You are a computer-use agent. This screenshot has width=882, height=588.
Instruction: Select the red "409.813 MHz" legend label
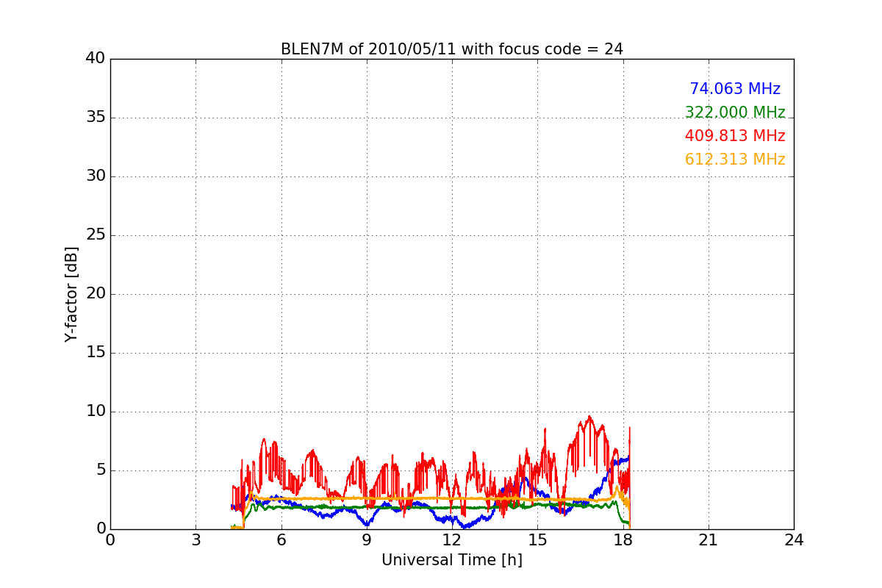[x=735, y=136]
